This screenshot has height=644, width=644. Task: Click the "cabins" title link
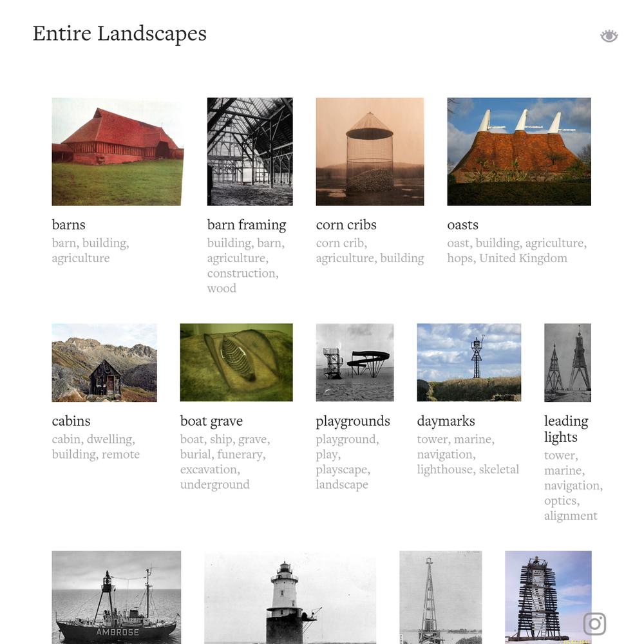click(x=71, y=421)
